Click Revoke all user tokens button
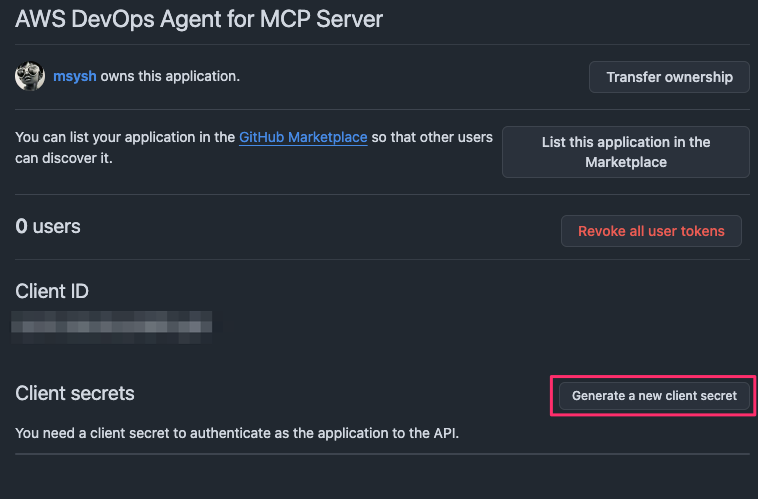Viewport: 758px width, 499px height. point(651,231)
